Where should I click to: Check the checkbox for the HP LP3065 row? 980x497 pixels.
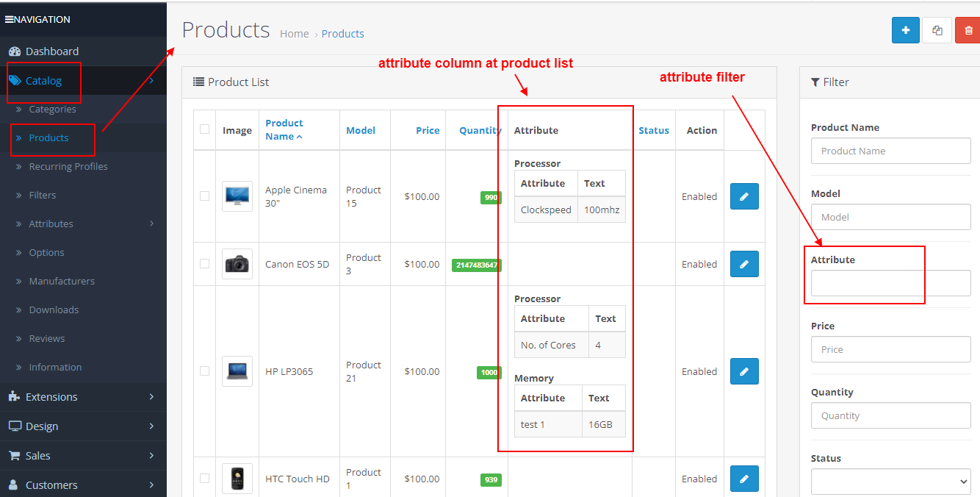tap(204, 371)
